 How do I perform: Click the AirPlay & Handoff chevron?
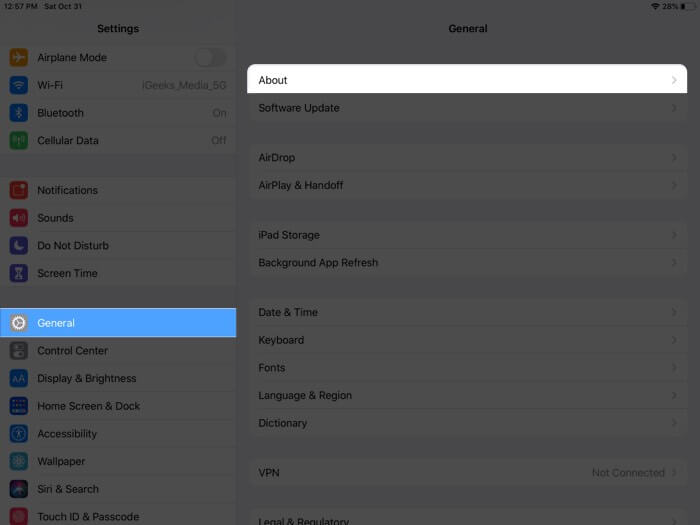pyautogui.click(x=674, y=185)
